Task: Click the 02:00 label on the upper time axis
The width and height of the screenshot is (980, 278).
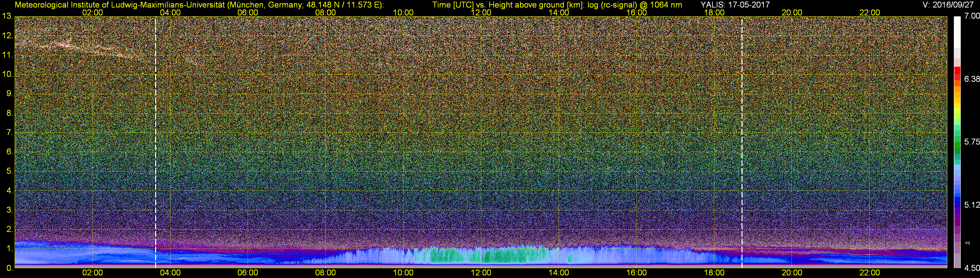Action: (x=92, y=12)
